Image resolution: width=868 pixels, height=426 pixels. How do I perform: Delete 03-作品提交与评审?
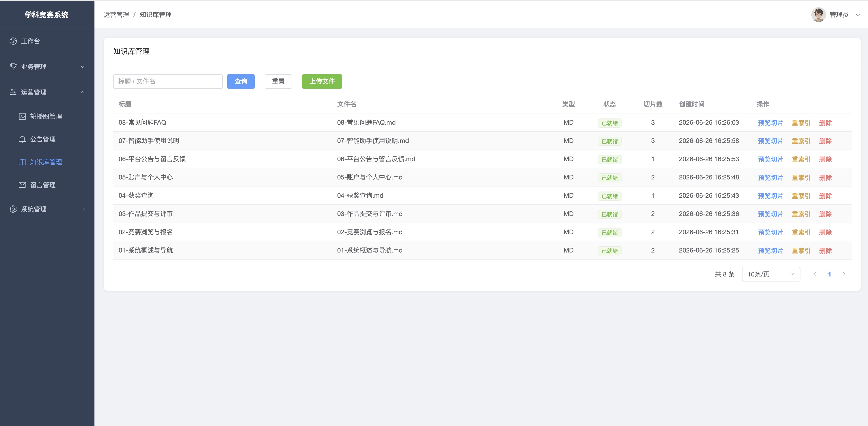(826, 214)
